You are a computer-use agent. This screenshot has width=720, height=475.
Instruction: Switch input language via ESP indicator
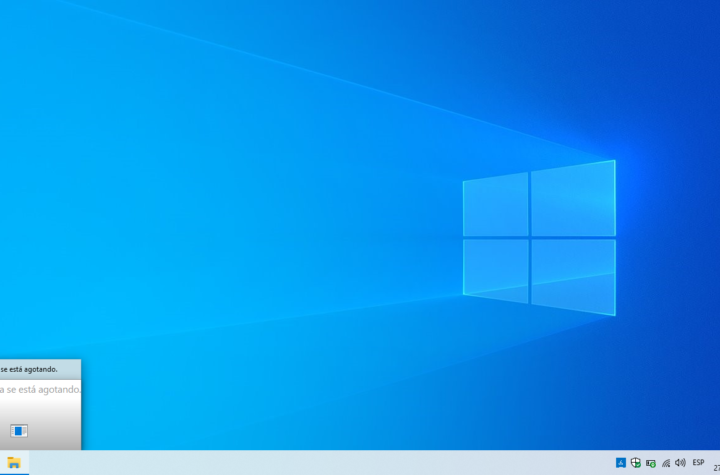(698, 462)
